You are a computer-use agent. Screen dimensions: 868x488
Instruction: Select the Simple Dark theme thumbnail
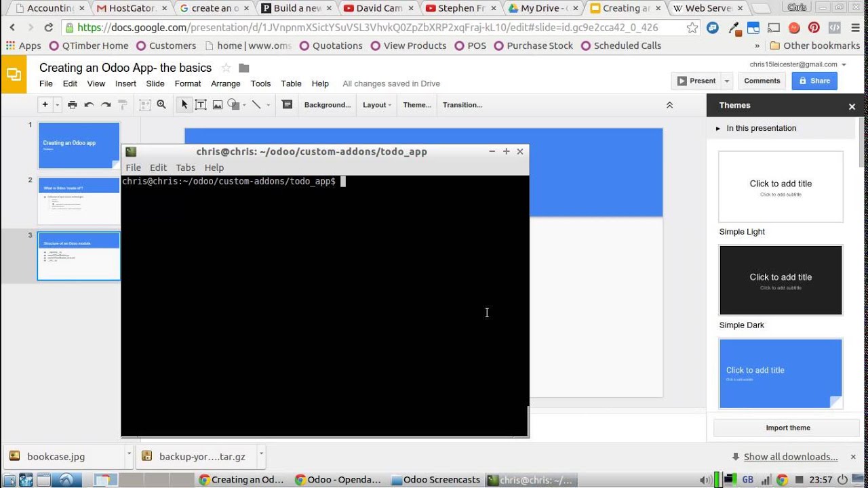click(x=781, y=280)
